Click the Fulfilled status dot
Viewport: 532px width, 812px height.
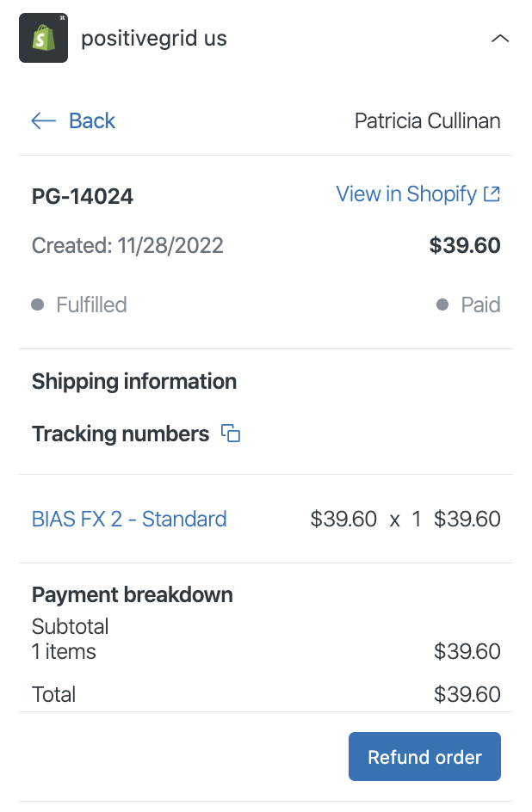click(x=37, y=304)
